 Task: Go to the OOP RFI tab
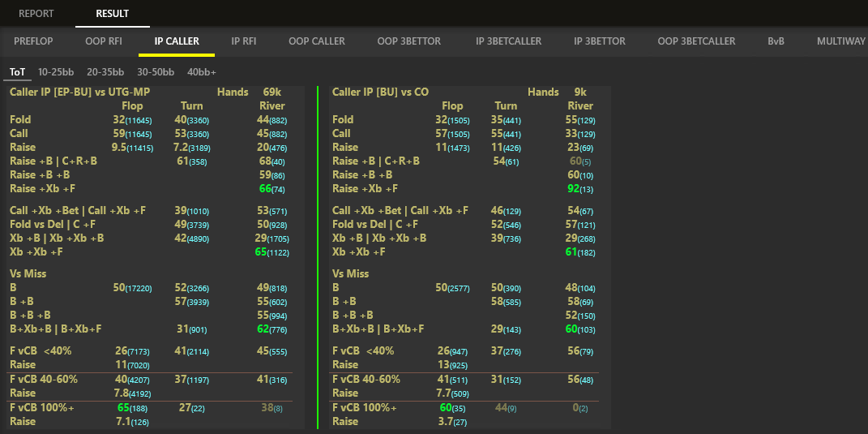click(x=105, y=41)
